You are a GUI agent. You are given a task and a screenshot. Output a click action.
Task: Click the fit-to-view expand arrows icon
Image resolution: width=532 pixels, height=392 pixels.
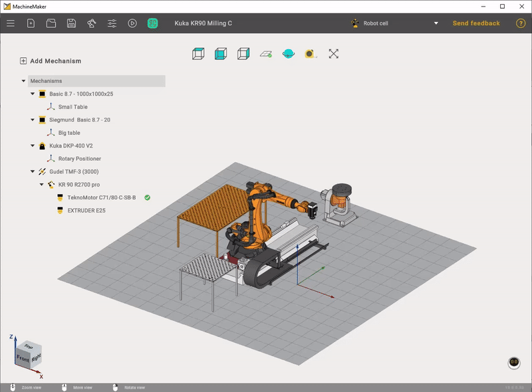click(334, 54)
